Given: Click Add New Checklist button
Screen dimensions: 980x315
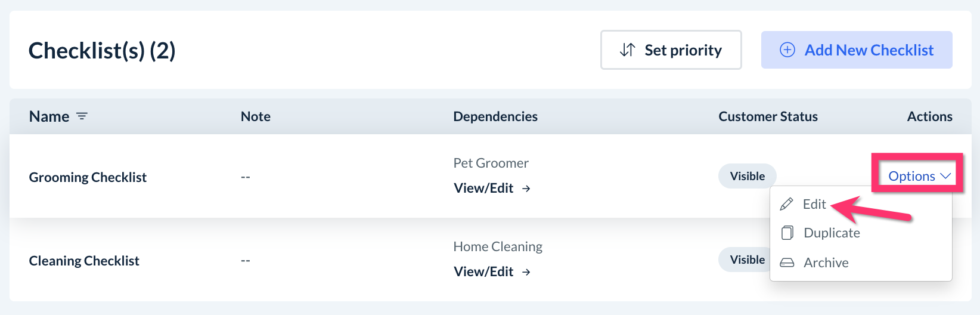Looking at the screenshot, I should tap(857, 50).
